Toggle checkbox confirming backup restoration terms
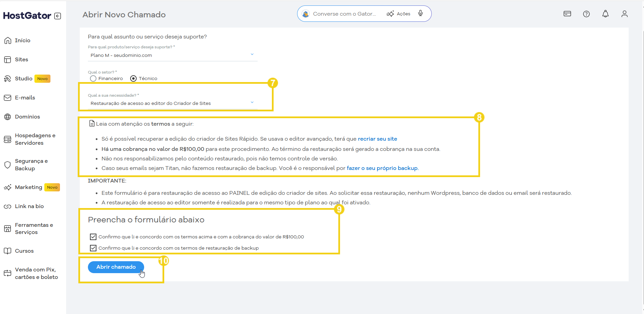This screenshot has width=644, height=314. [x=93, y=248]
